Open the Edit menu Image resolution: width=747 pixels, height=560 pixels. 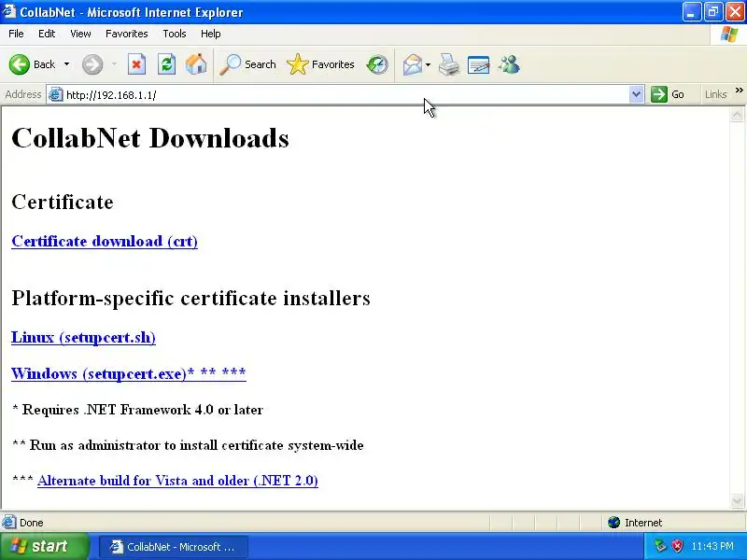[x=47, y=34]
